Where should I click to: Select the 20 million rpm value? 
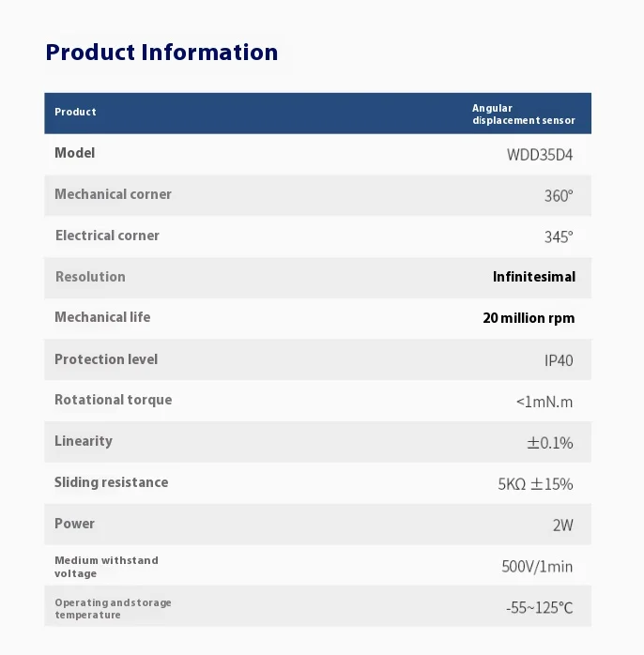pyautogui.click(x=529, y=318)
